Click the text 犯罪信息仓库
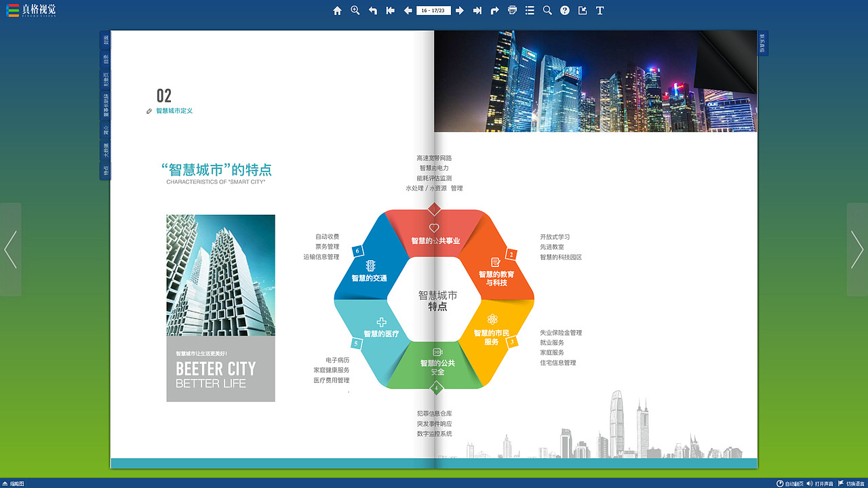868x488 pixels. pyautogui.click(x=435, y=413)
